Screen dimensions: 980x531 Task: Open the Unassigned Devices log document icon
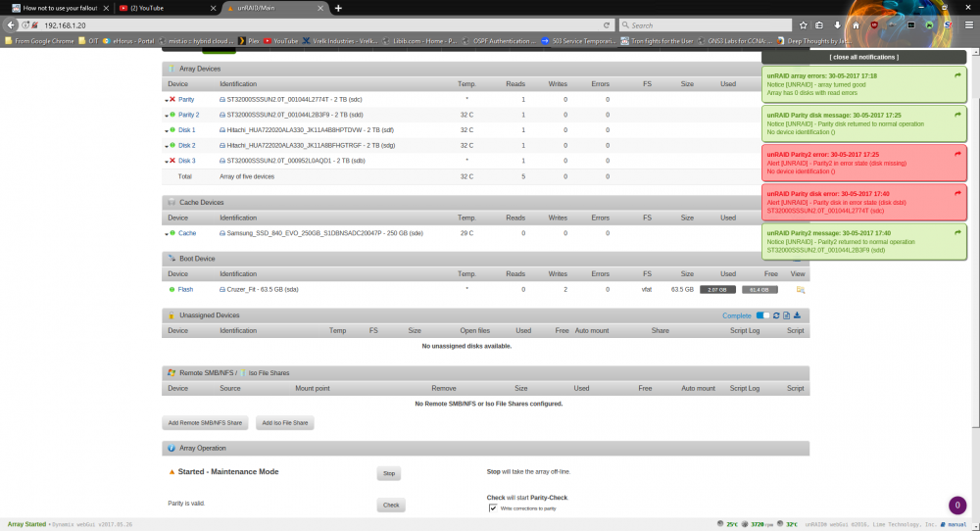tap(786, 315)
